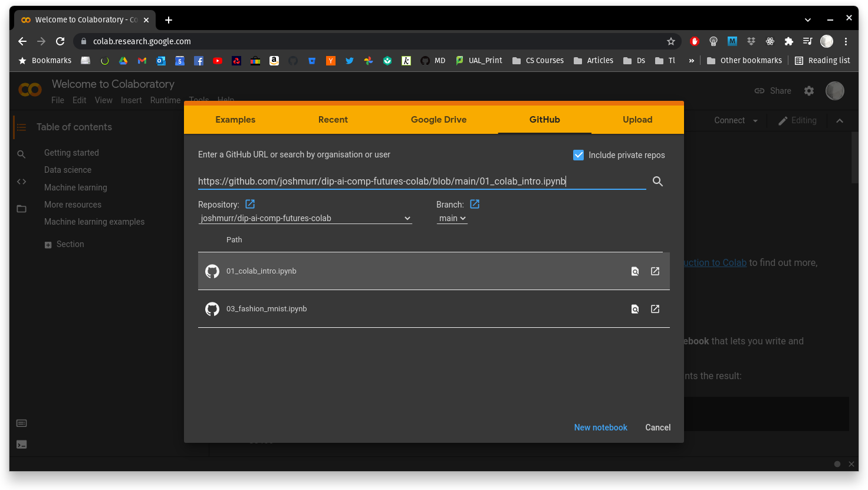Follow the Introduction to Colab link
The height and width of the screenshot is (490, 868).
click(715, 262)
